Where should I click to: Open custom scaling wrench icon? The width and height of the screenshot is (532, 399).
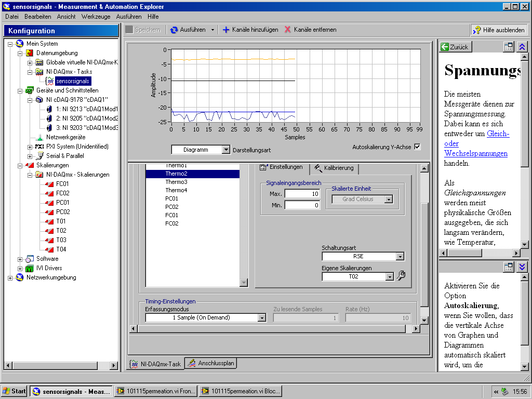(x=401, y=276)
